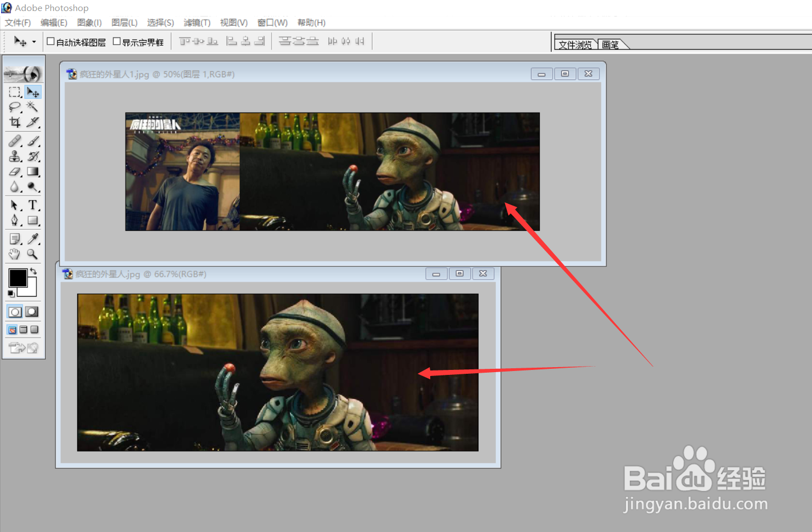Click Distribute top edges button
Screen dimensions: 812x532
285,41
